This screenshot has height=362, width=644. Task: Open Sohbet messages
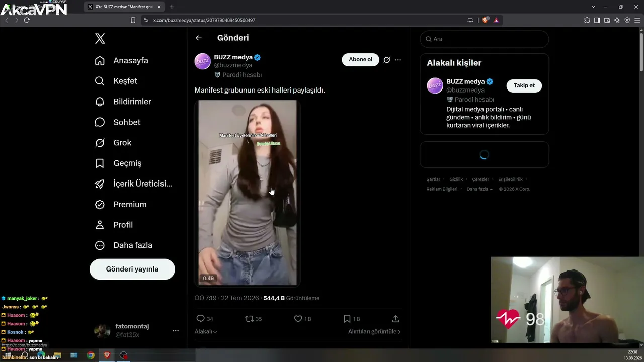point(117,122)
